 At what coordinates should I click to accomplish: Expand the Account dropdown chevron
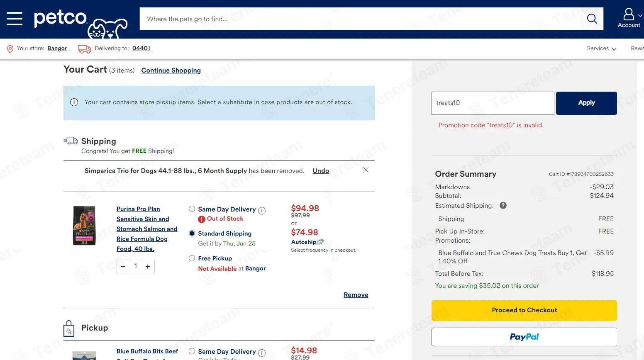640,16
